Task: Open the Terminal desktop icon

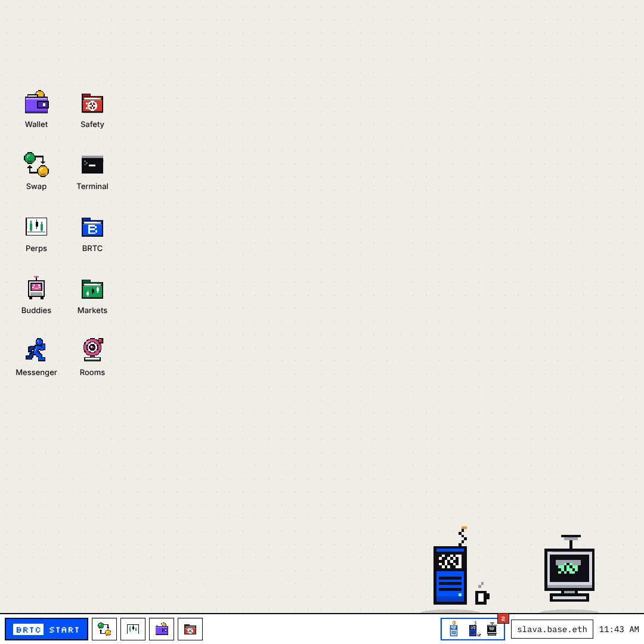Action: point(92,165)
